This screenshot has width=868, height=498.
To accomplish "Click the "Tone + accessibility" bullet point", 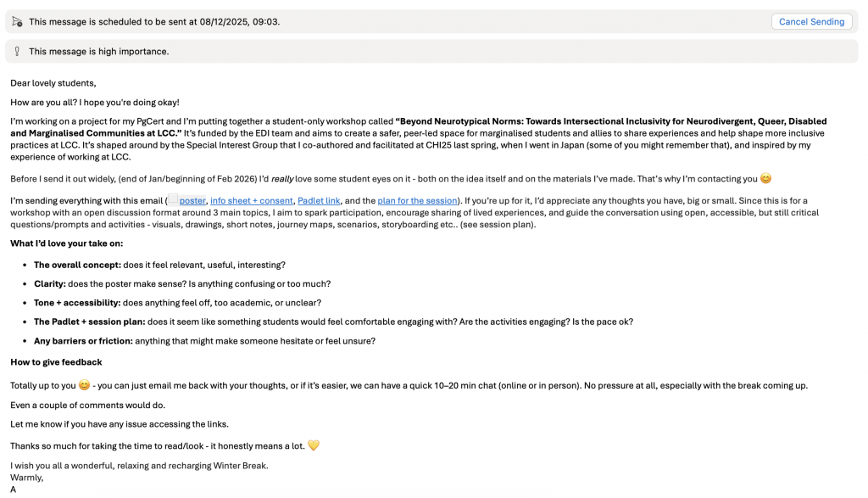I will tap(76, 303).
